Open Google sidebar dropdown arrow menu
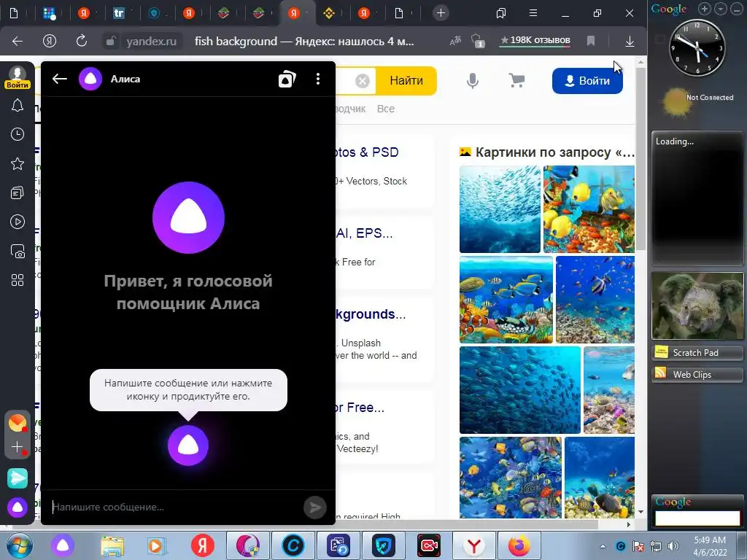747x560 pixels. click(x=721, y=9)
